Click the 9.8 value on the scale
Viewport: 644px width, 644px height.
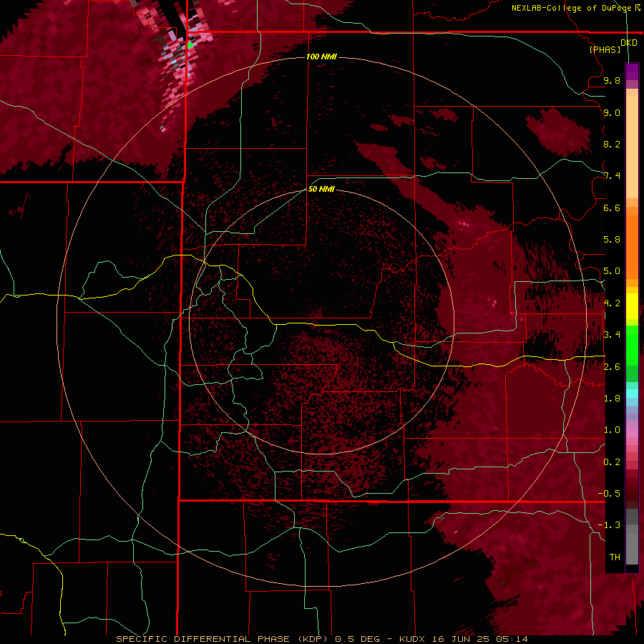point(612,80)
